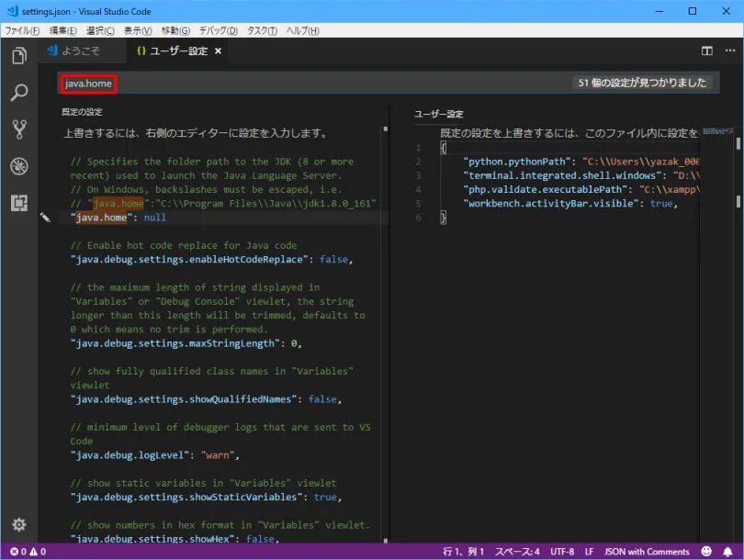
Task: Click the feedback smiley in status bar
Action: [x=706, y=551]
